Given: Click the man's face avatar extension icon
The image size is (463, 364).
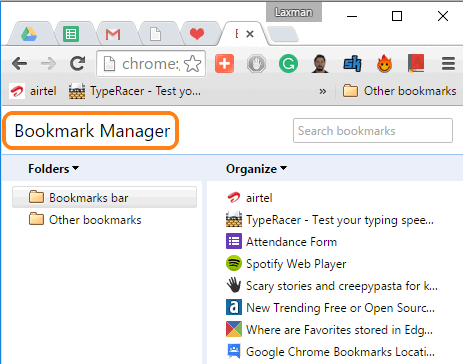Looking at the screenshot, I should 320,64.
